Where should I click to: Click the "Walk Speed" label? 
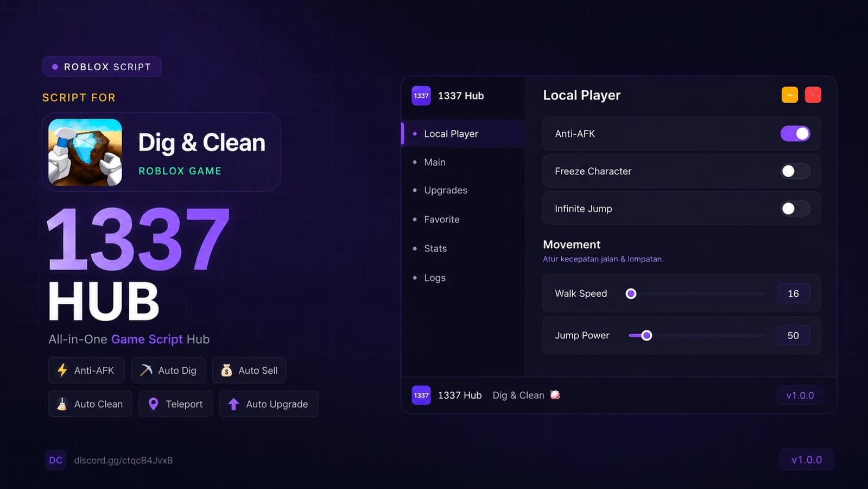click(581, 293)
